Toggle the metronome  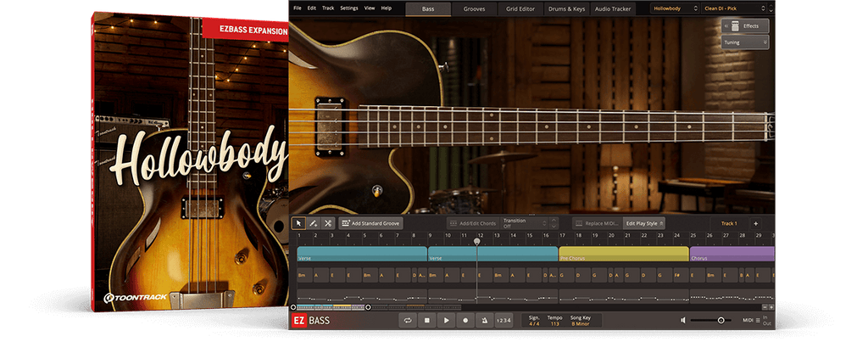[x=484, y=320]
